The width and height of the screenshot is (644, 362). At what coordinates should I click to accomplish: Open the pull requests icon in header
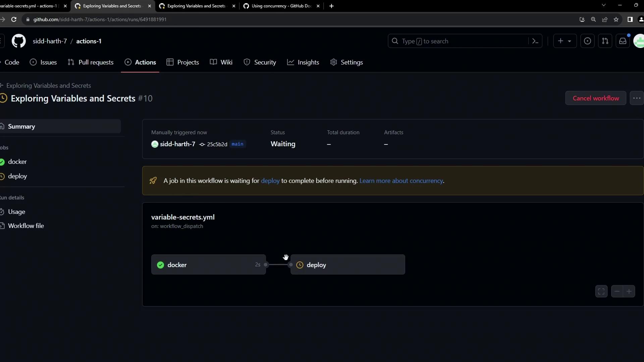point(605,41)
